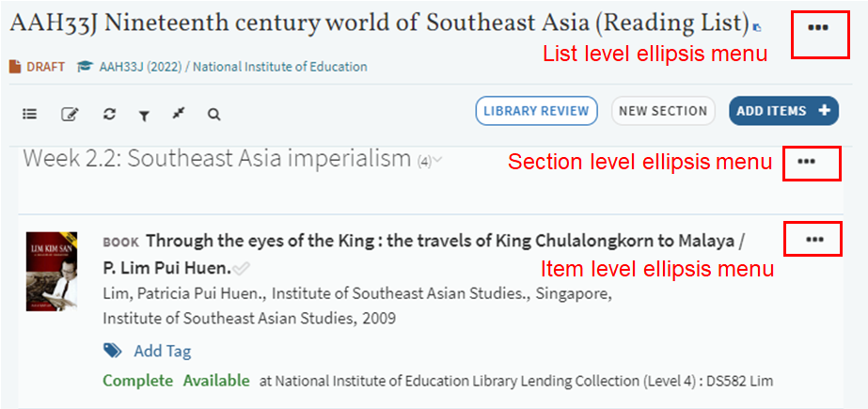The image size is (868, 409).
Task: Open the filter funnel icon
Action: (144, 115)
